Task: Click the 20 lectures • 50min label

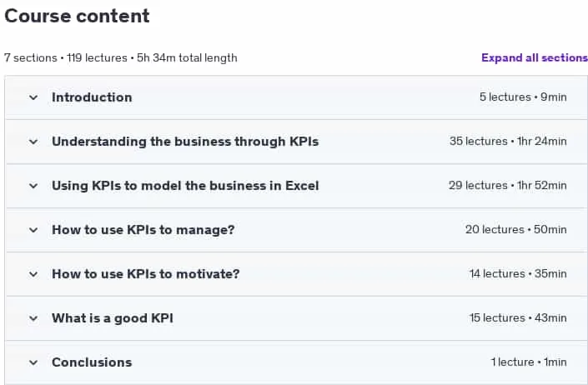Action: point(516,229)
